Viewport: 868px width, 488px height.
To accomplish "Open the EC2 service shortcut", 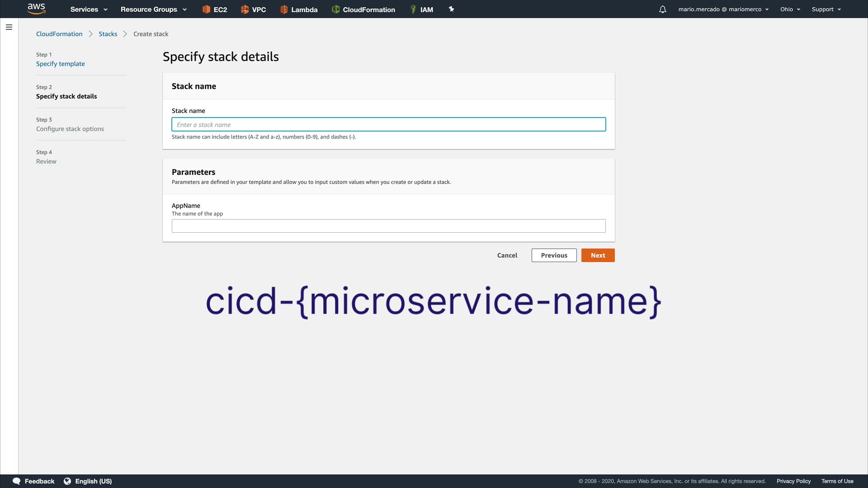I will pyautogui.click(x=214, y=9).
